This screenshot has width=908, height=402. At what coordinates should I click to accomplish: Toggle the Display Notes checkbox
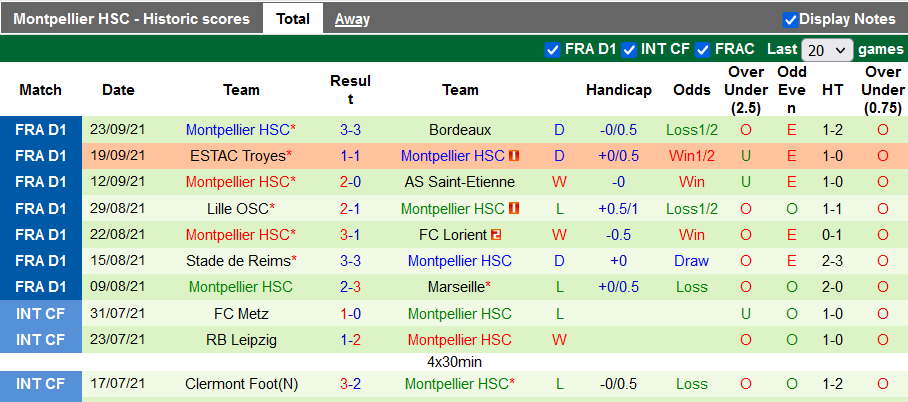790,19
